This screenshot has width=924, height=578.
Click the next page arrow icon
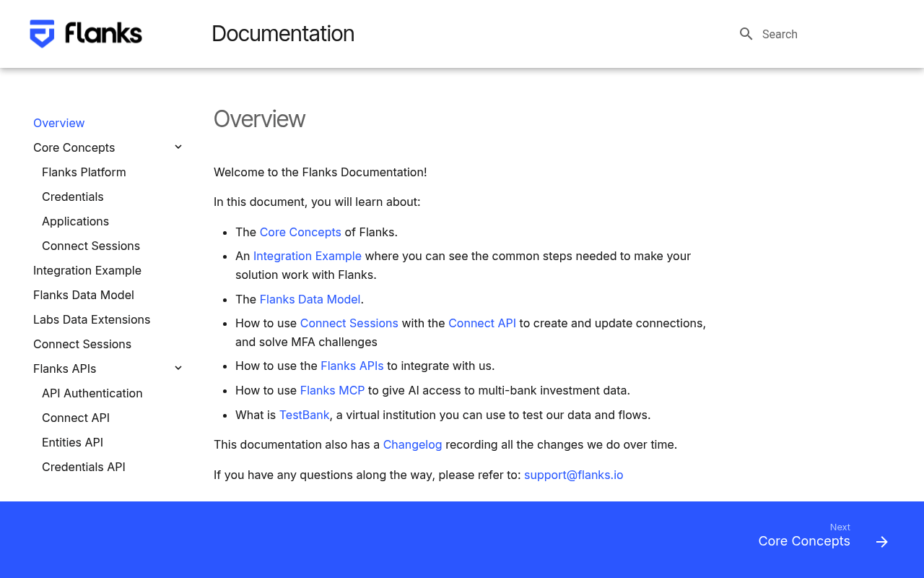point(882,542)
